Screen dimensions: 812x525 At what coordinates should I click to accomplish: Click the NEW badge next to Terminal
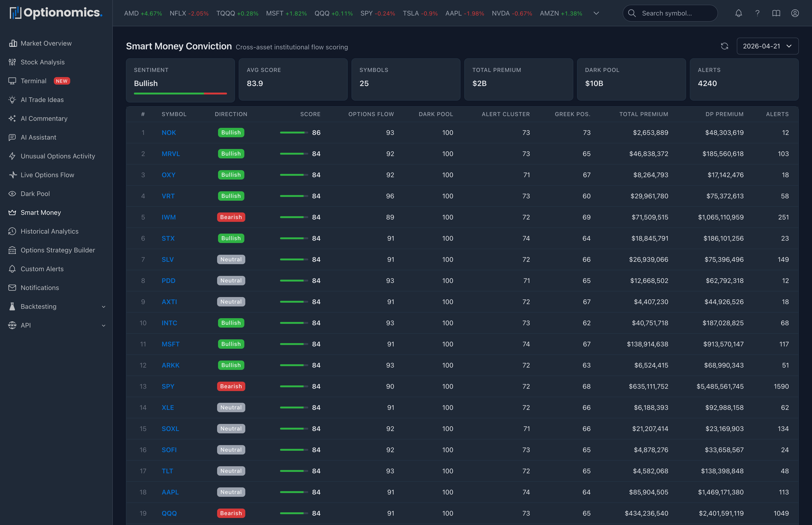(x=62, y=81)
